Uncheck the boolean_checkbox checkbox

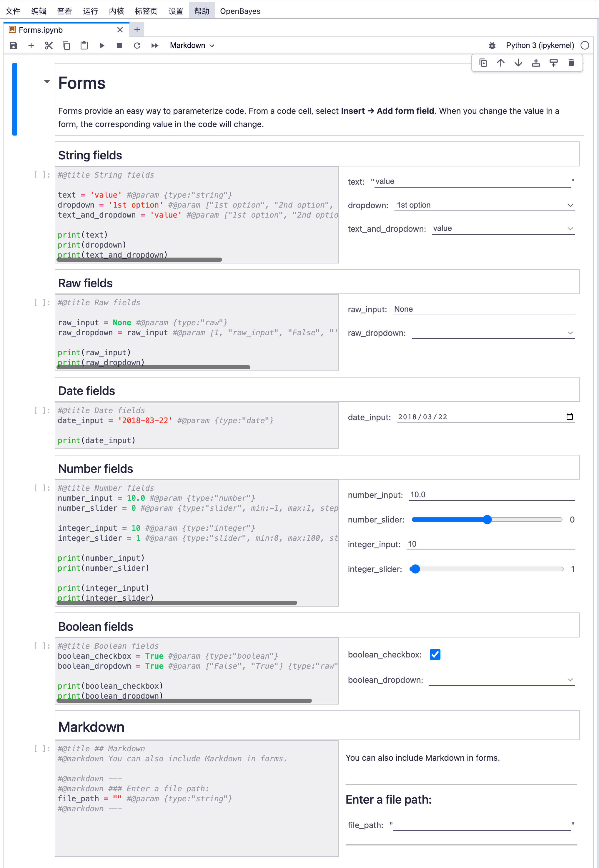(x=435, y=655)
